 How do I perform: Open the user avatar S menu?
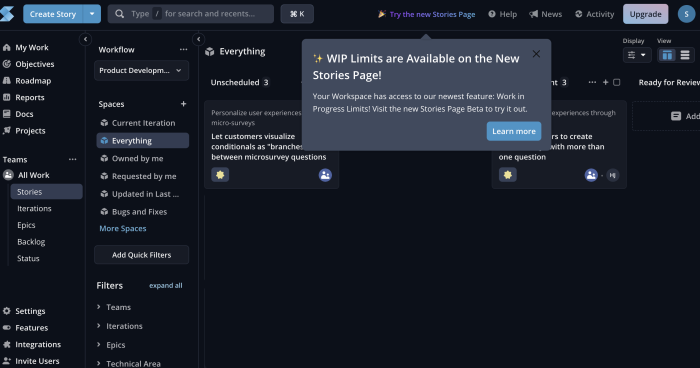click(686, 14)
